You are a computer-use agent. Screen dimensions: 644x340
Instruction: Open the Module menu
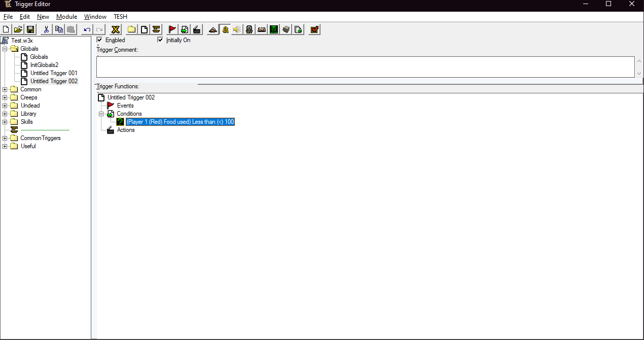pyautogui.click(x=66, y=17)
